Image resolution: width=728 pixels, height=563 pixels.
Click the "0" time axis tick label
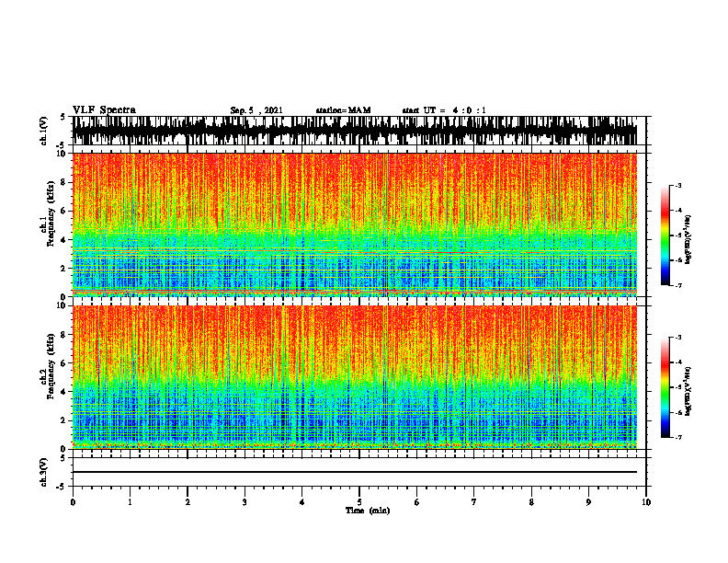pyautogui.click(x=73, y=502)
